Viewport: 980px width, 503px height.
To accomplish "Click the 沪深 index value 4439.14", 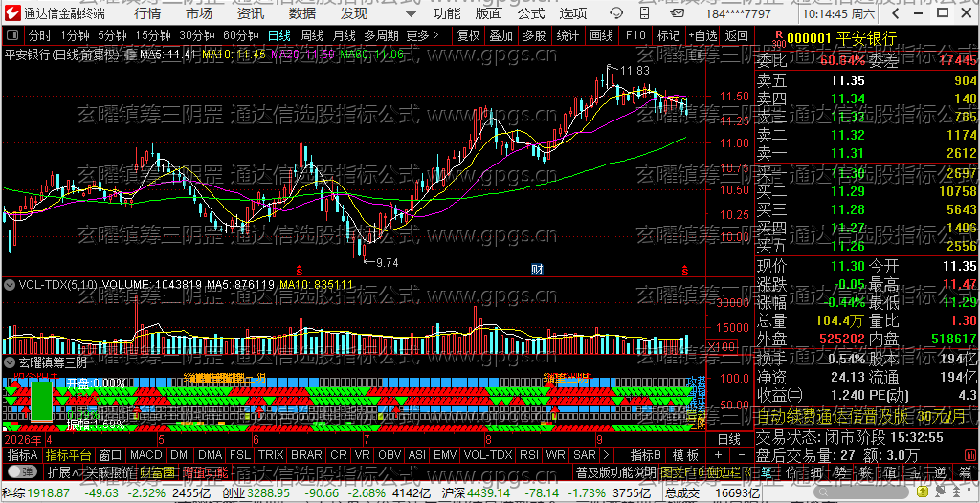I will pos(487,493).
